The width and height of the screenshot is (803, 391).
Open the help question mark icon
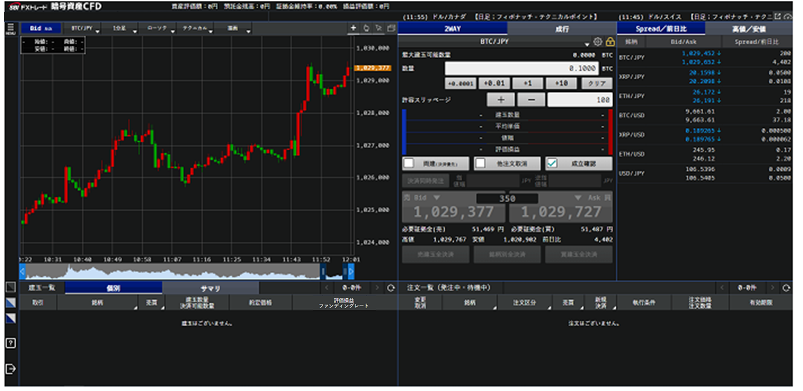(x=11, y=343)
